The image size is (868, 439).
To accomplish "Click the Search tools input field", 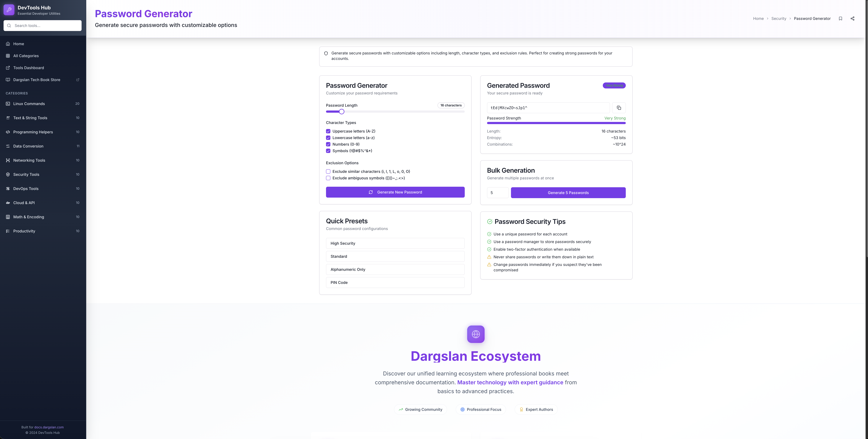I will (45, 26).
